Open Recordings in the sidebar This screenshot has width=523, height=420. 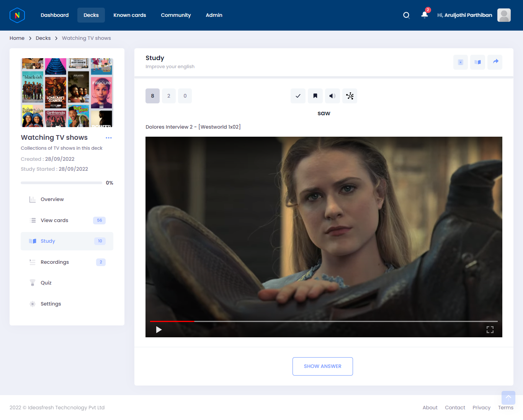point(67,262)
